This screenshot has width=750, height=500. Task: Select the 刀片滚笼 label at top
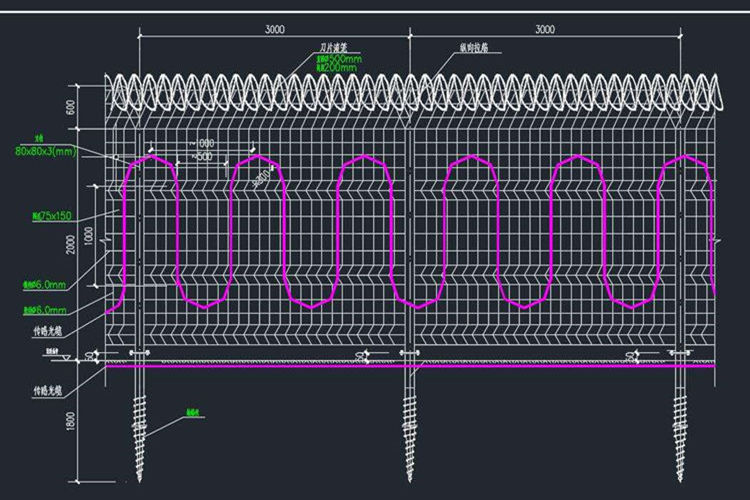[x=336, y=47]
